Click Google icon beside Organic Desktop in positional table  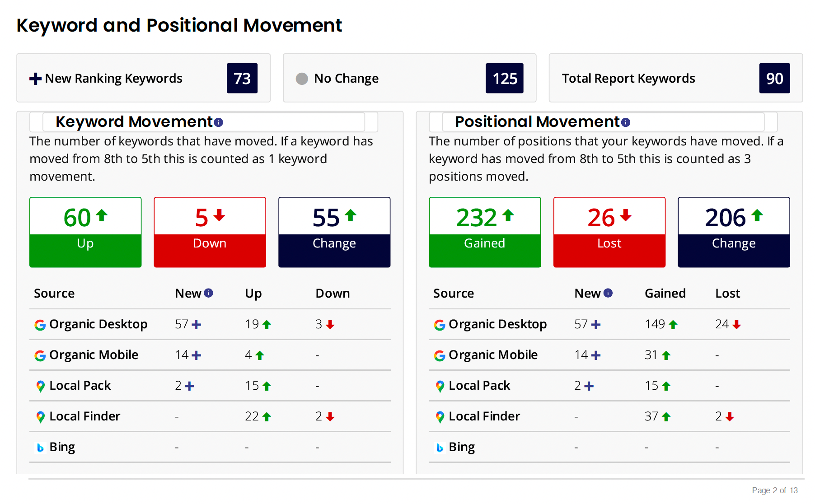440,325
